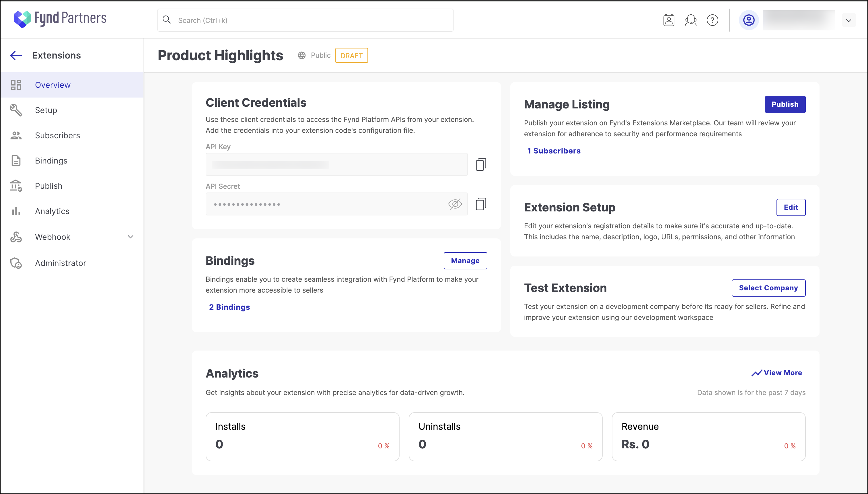This screenshot has width=868, height=494.
Task: Click the Bindings document icon
Action: [x=16, y=160]
